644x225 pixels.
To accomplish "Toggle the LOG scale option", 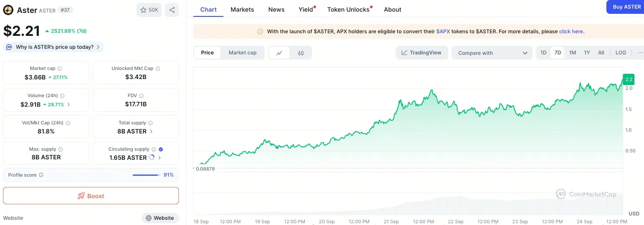I will coord(621,53).
